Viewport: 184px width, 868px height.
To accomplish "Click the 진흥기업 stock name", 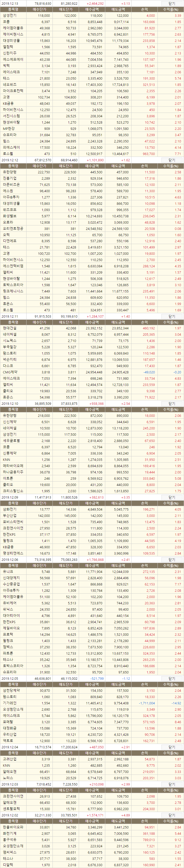I will pos(10,178).
